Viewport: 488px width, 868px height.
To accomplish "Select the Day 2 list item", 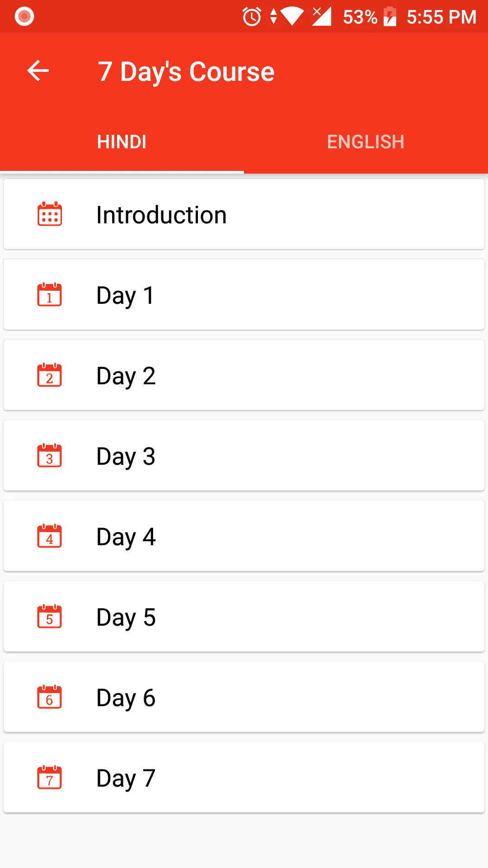I will tap(244, 375).
